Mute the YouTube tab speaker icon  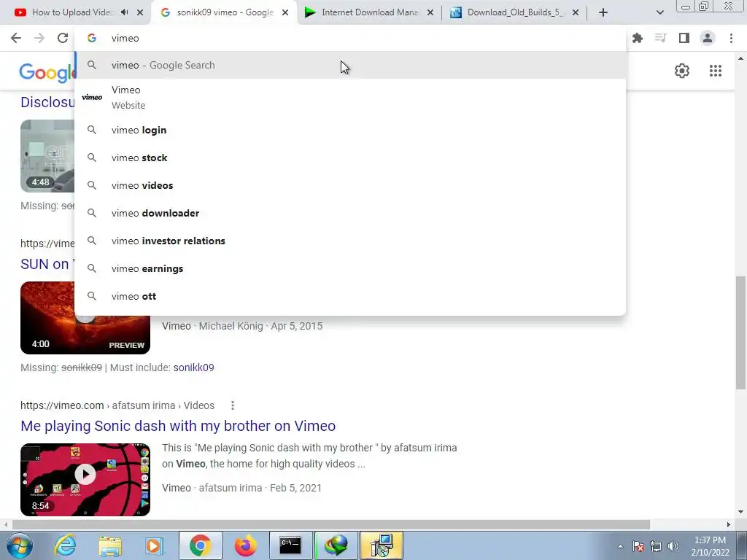tap(124, 12)
